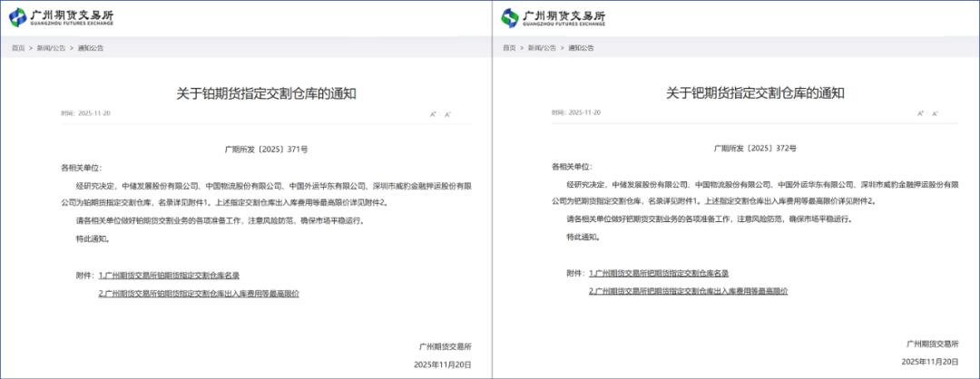Image resolution: width=980 pixels, height=379 pixels.
Task: Open 新闻/公告 breadcrumb in right page
Action: 542,47
